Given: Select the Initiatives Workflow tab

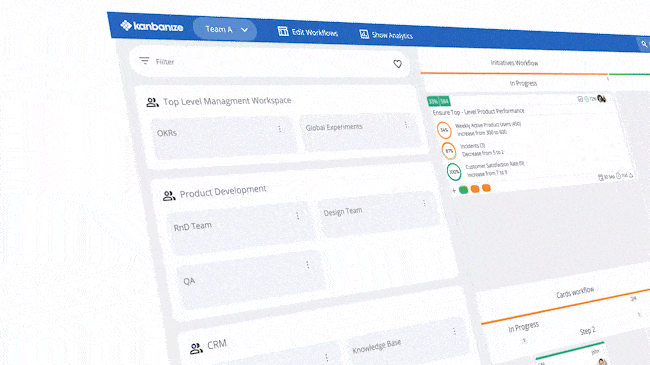Looking at the screenshot, I should (514, 63).
